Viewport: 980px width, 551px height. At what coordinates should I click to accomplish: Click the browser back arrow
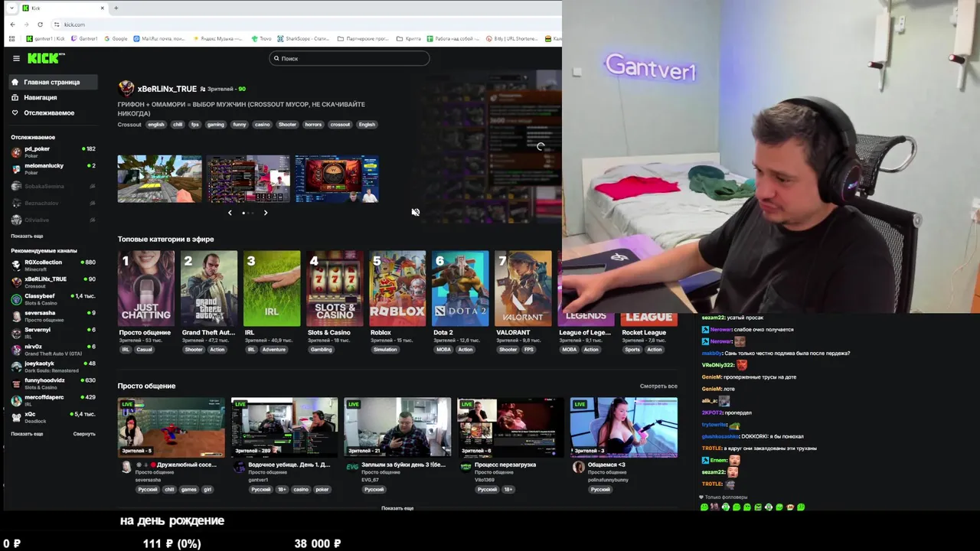12,24
